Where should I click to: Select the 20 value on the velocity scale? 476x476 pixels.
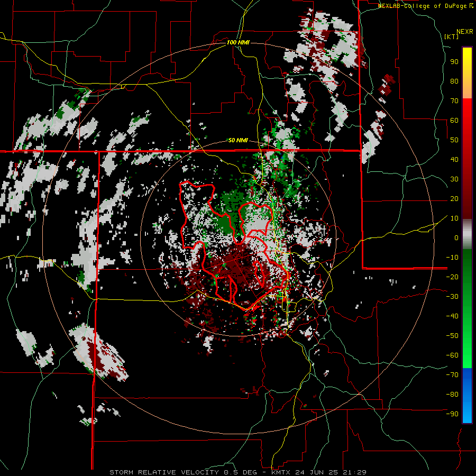[454, 199]
